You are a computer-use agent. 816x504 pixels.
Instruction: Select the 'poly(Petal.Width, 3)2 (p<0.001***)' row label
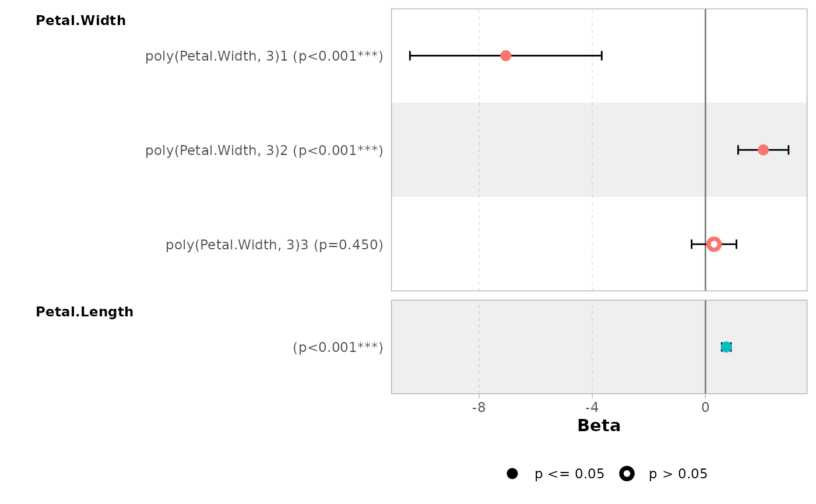[264, 151]
